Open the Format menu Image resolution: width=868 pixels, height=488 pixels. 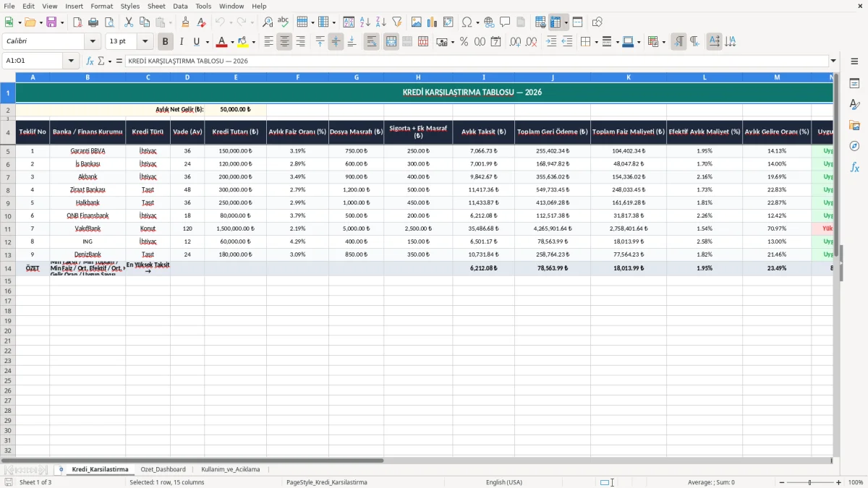click(x=101, y=6)
